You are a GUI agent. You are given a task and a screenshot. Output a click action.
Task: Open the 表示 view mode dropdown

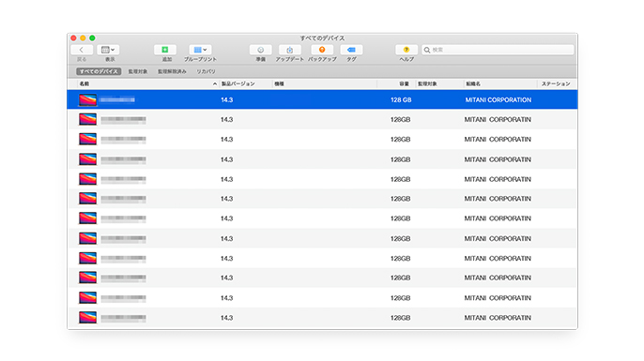click(x=108, y=50)
